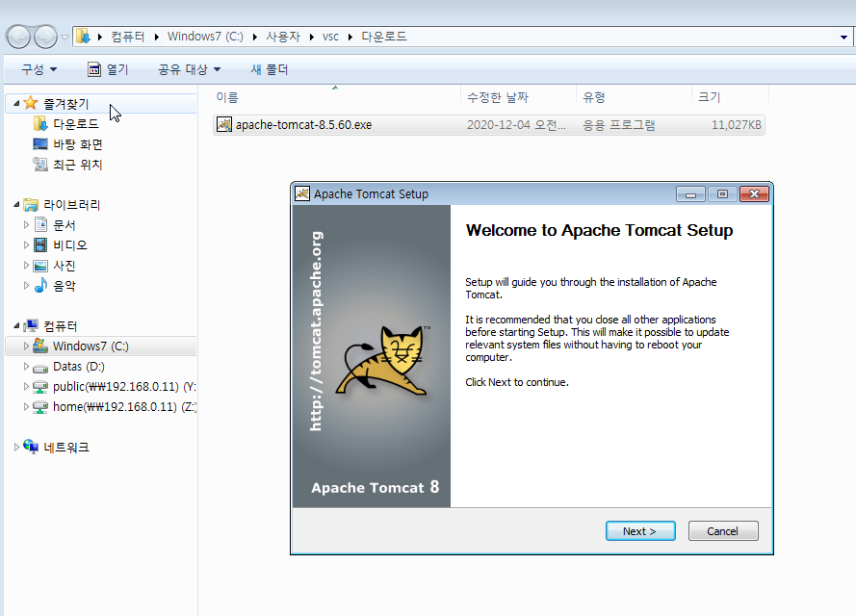Click the 열기 toolbar button
The width and height of the screenshot is (856, 616).
point(108,69)
